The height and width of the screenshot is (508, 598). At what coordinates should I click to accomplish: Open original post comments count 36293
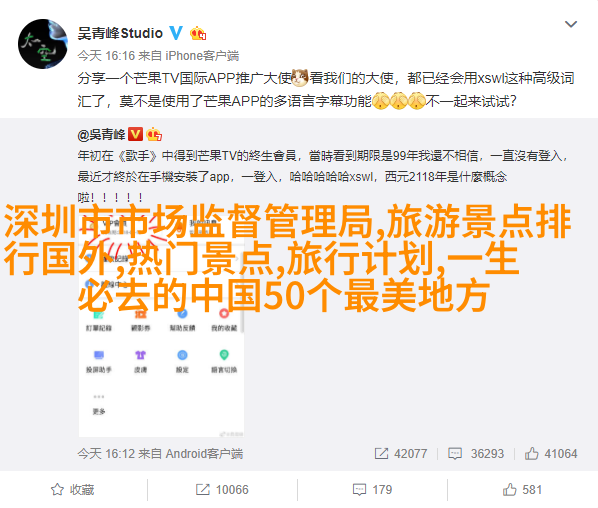[476, 453]
